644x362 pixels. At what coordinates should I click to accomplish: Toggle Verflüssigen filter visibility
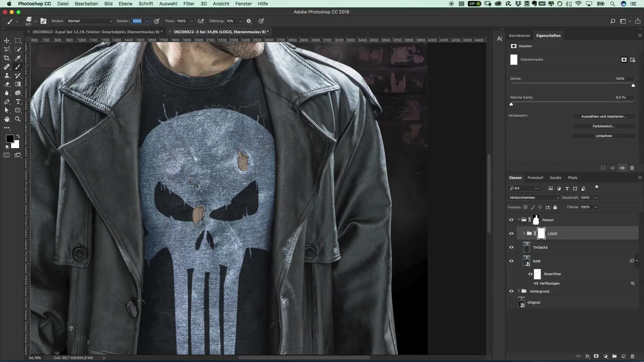tap(536, 283)
